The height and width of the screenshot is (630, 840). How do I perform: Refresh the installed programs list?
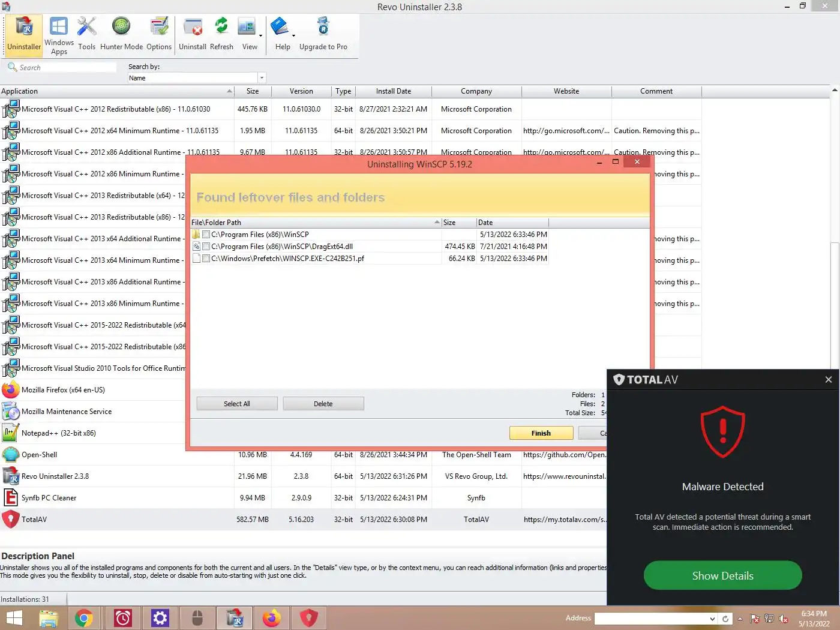[221, 35]
